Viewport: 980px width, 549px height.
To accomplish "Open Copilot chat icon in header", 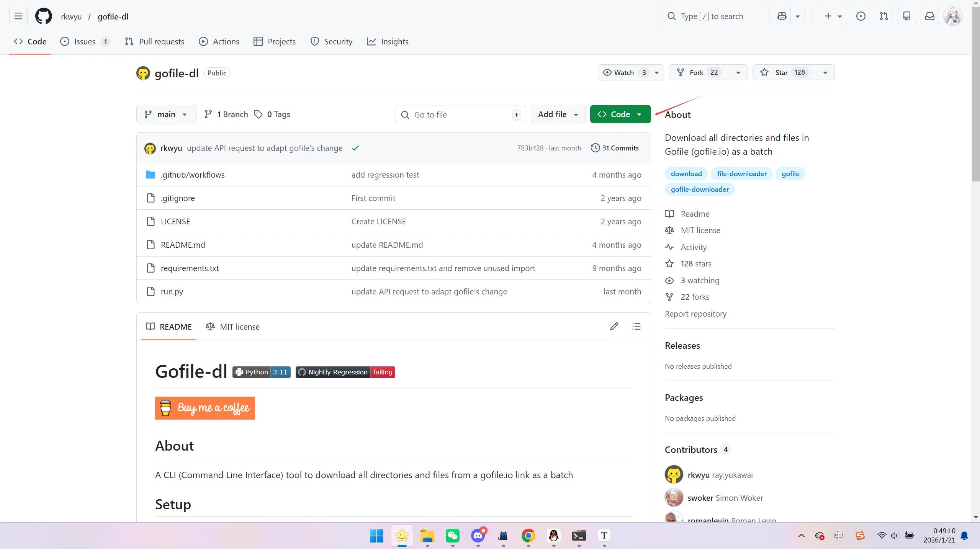I will (782, 16).
